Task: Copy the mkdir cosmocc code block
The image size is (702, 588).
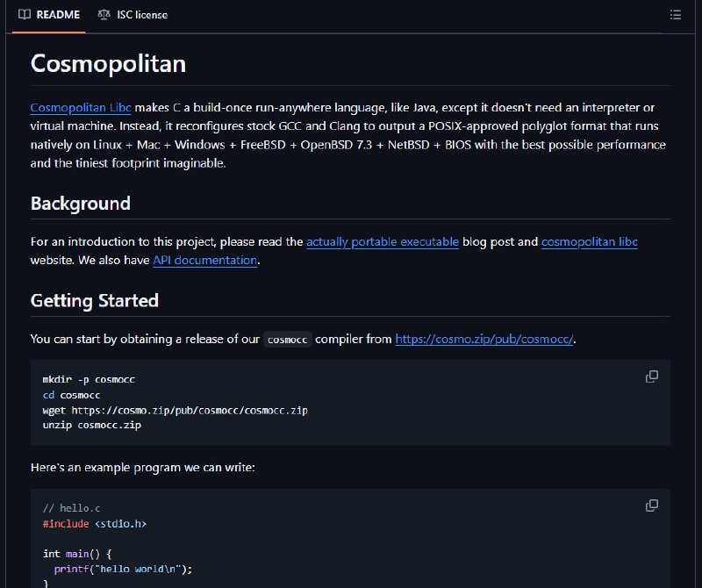Action: click(x=652, y=376)
